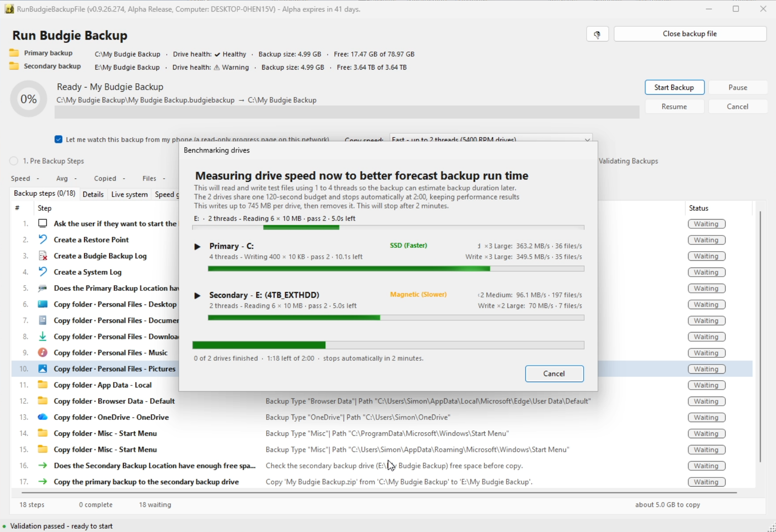Image resolution: width=776 pixels, height=532 pixels.
Task: Click the Pause button
Action: point(738,87)
